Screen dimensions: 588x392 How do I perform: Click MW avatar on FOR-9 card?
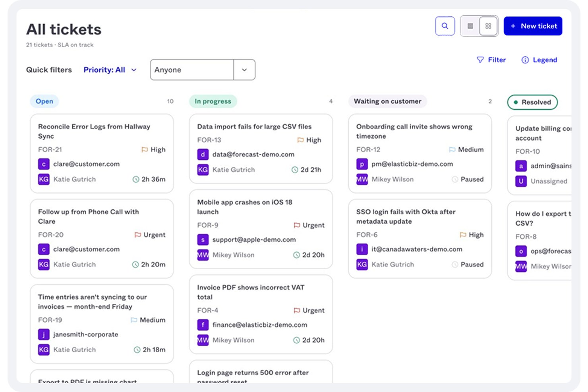coord(203,255)
